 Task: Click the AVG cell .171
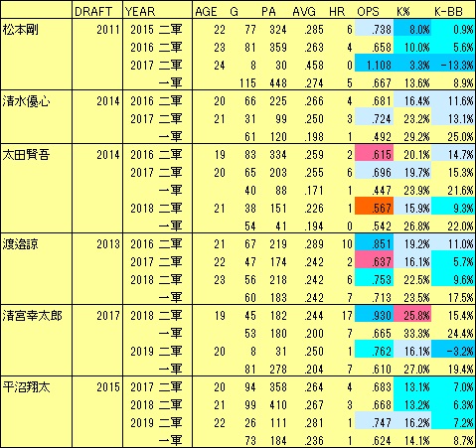tap(314, 191)
